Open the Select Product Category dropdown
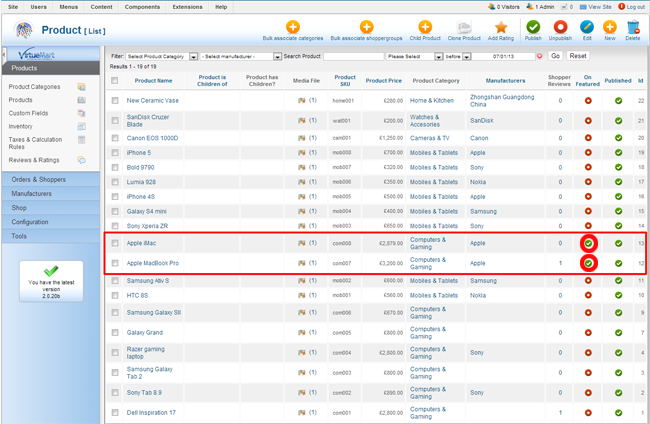Screen dimensions: 650x424 tap(162, 57)
